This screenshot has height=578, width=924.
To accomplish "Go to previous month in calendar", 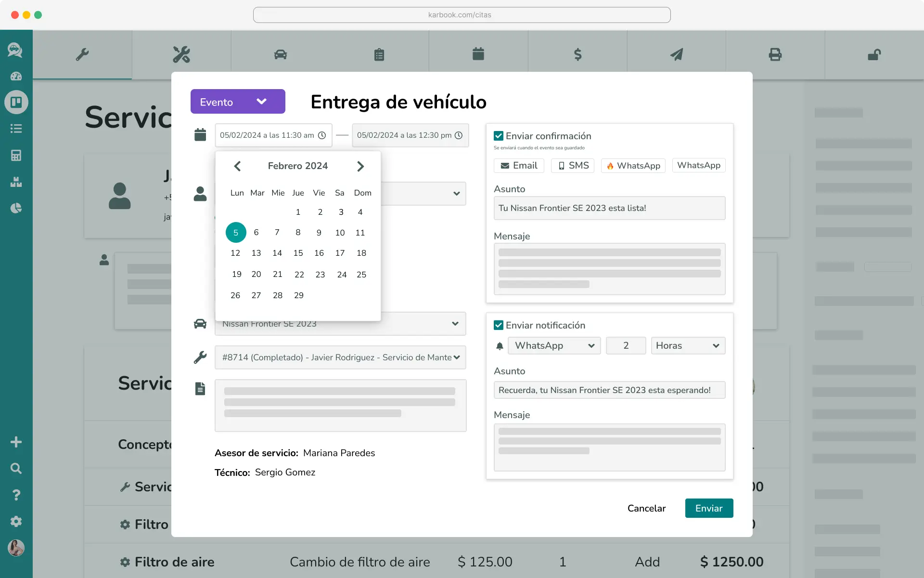I will click(237, 166).
